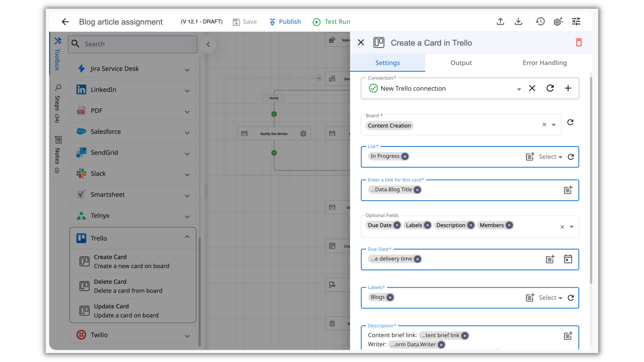Click the export upload icon in header

(500, 22)
